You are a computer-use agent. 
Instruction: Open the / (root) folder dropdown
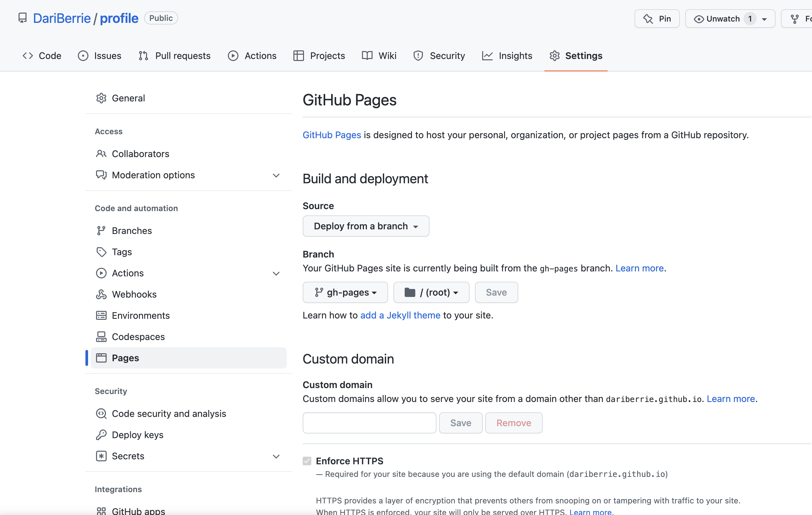point(431,292)
